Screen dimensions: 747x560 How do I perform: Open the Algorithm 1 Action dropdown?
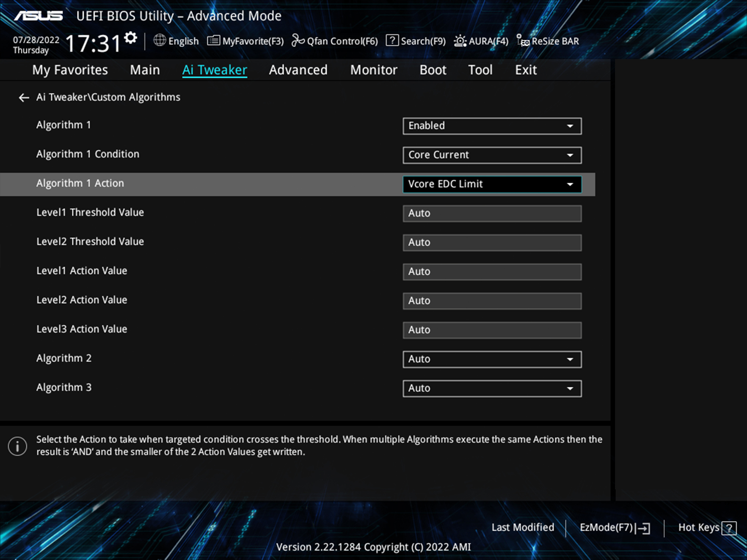coord(492,184)
